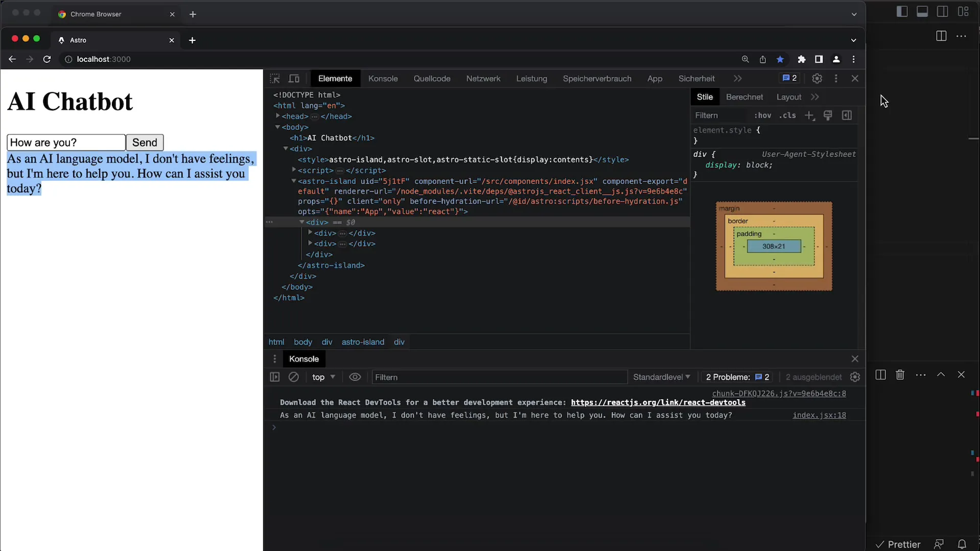Open the top JavaScript context dropdown
The image size is (980, 551).
click(x=323, y=377)
